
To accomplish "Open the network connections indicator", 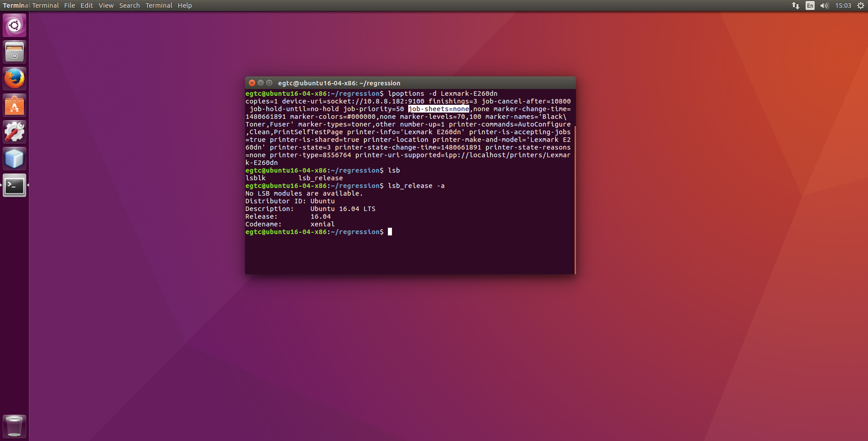I will point(795,5).
